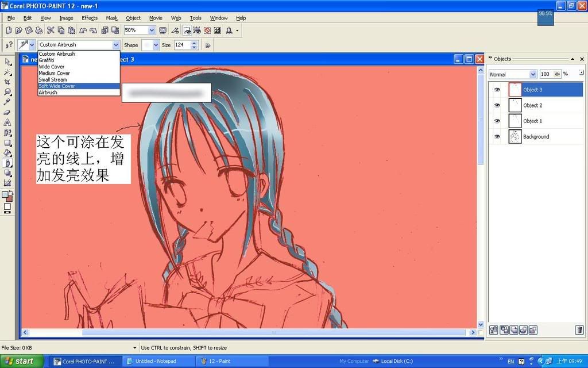Open the launcher dropdown arrow
Screen dimensions: 588x368
(x=237, y=30)
